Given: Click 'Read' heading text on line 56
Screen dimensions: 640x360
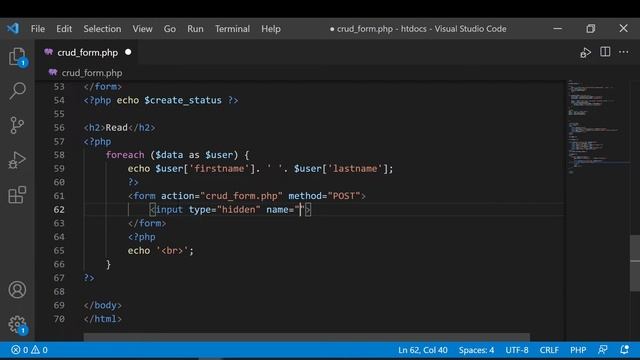Looking at the screenshot, I should click(x=116, y=127).
